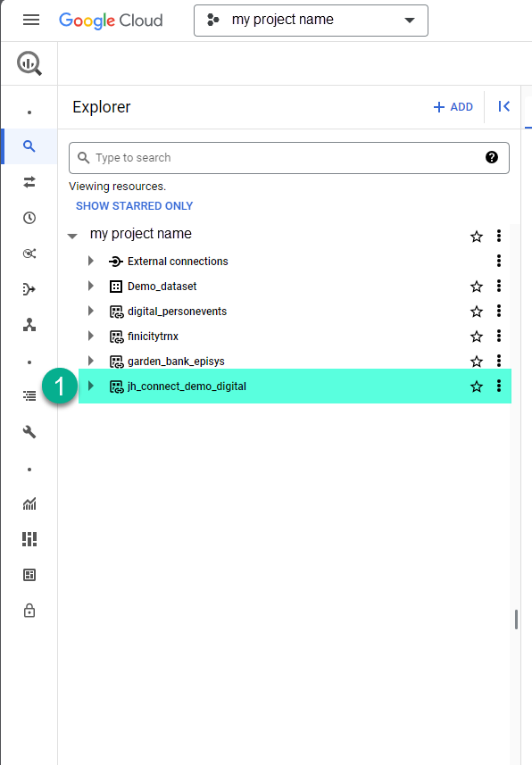Expand the jh_connect_demo_digital dataset
This screenshot has height=765, width=532.
click(x=91, y=386)
